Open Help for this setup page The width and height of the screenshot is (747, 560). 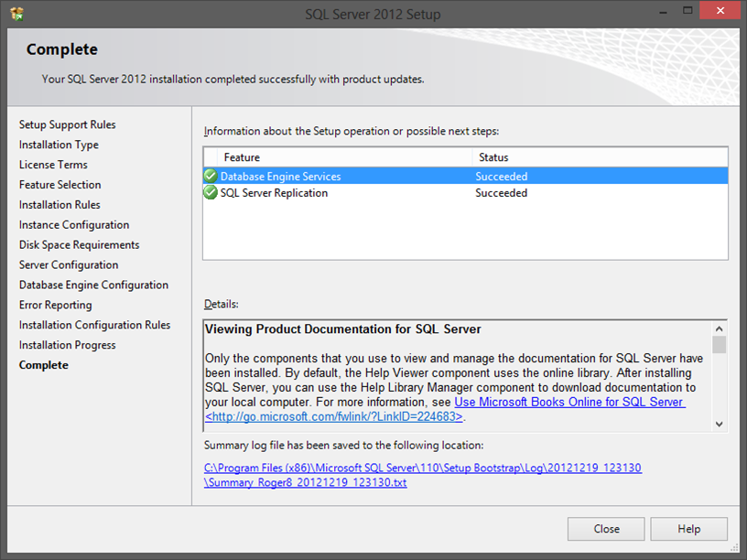coord(689,529)
